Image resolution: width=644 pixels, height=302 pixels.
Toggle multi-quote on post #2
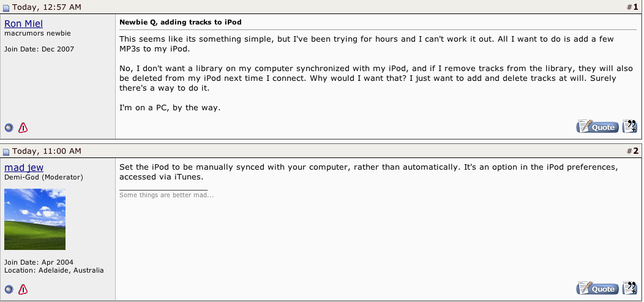(x=630, y=288)
